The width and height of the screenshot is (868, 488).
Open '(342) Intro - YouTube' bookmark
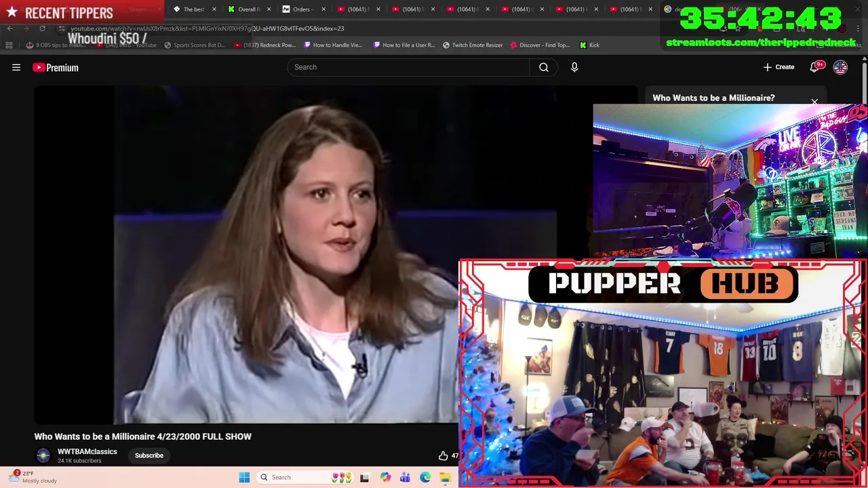point(127,45)
